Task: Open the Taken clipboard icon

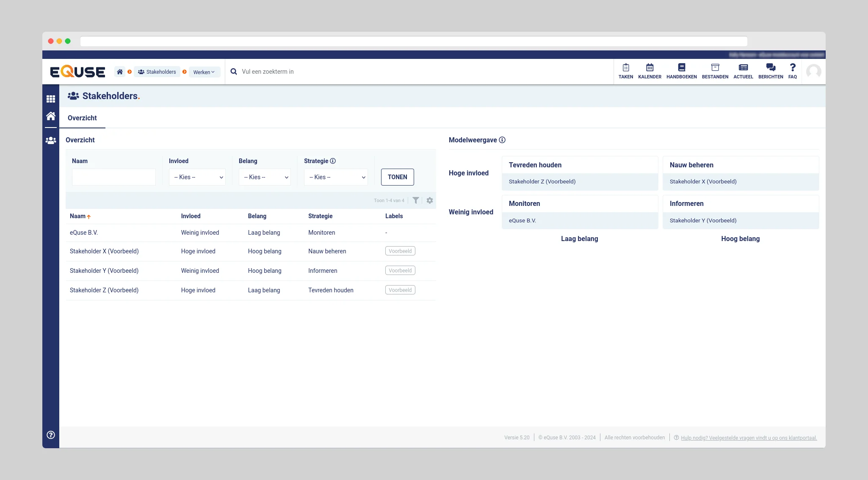Action: click(x=625, y=68)
